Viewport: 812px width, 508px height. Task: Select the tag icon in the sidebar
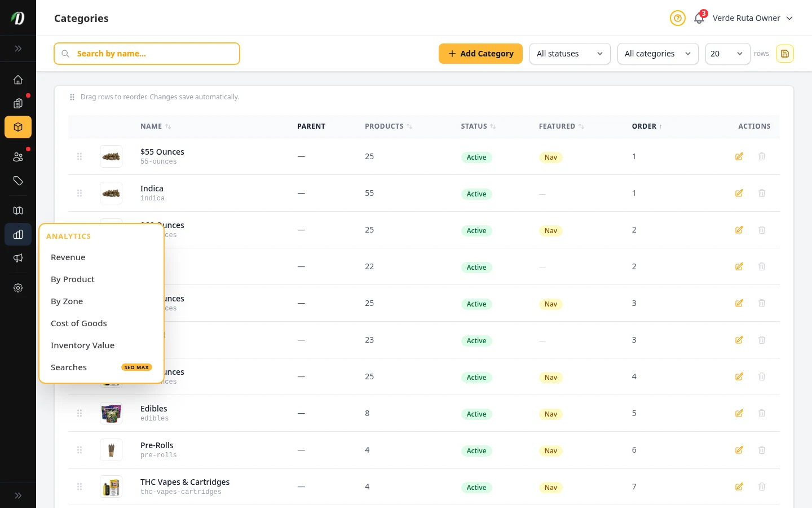coord(18,181)
